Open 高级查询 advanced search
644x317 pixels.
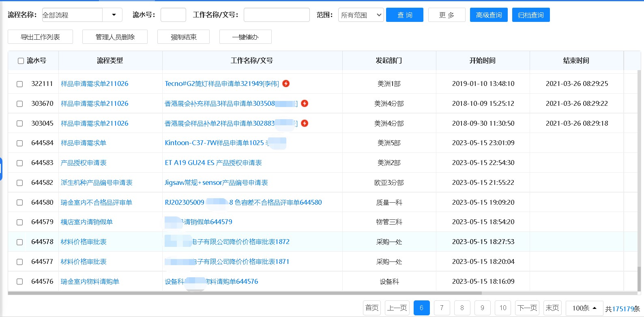[489, 15]
